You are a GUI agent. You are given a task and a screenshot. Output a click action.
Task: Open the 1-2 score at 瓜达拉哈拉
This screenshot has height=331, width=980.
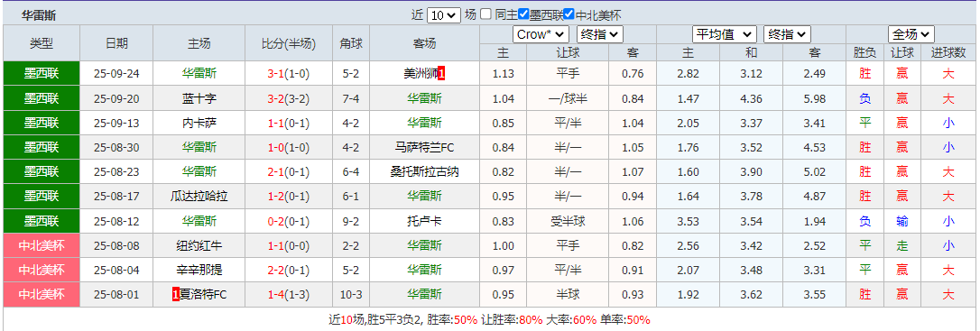[x=275, y=197]
